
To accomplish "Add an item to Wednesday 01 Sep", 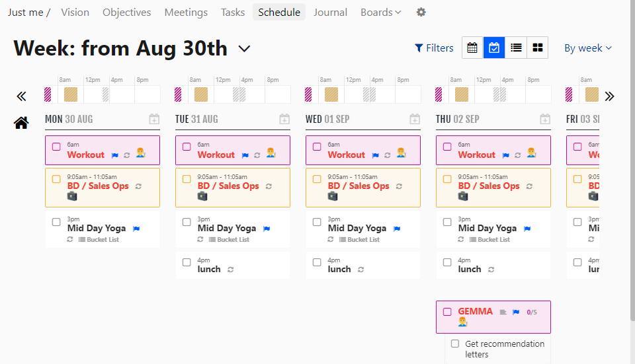I will (x=415, y=120).
